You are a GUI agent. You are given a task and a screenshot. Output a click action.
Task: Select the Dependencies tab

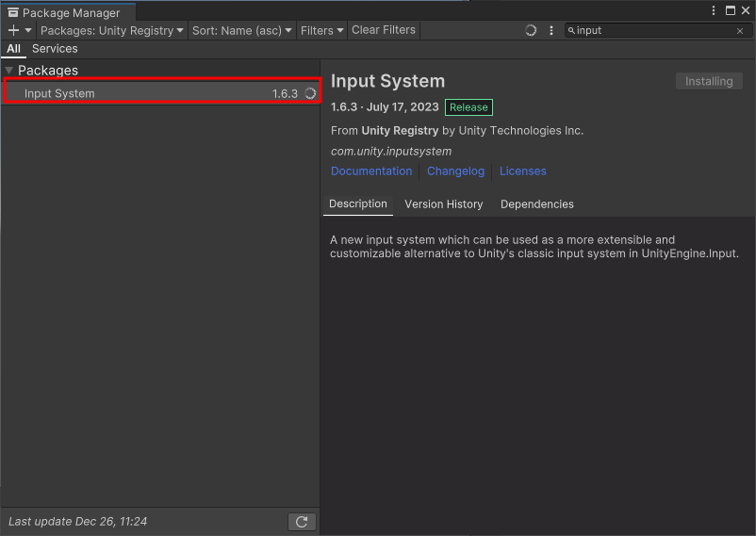coord(537,204)
